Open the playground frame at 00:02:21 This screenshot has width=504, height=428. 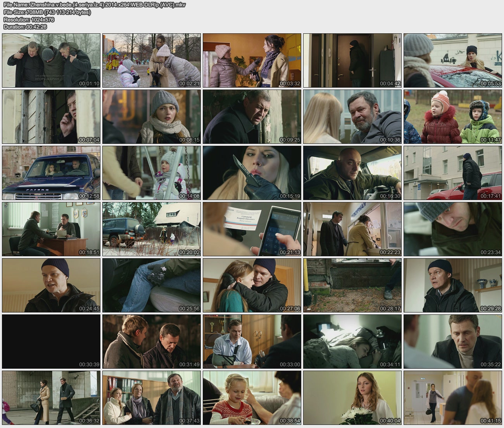click(152, 60)
